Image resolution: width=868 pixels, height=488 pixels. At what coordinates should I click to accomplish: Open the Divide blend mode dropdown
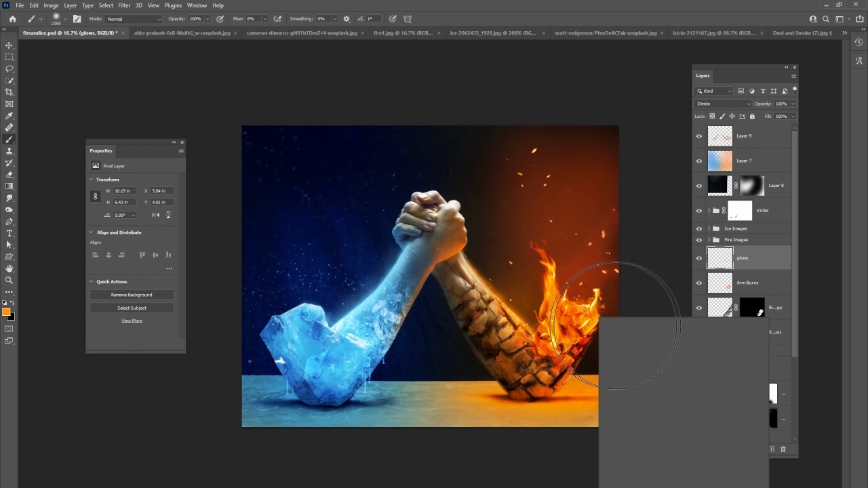point(723,104)
